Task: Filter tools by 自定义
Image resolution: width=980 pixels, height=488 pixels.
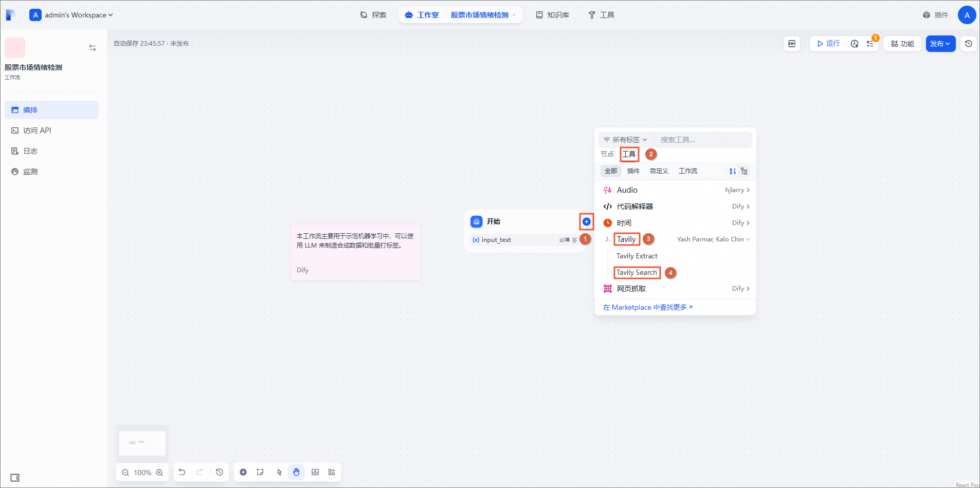Action: coord(659,171)
